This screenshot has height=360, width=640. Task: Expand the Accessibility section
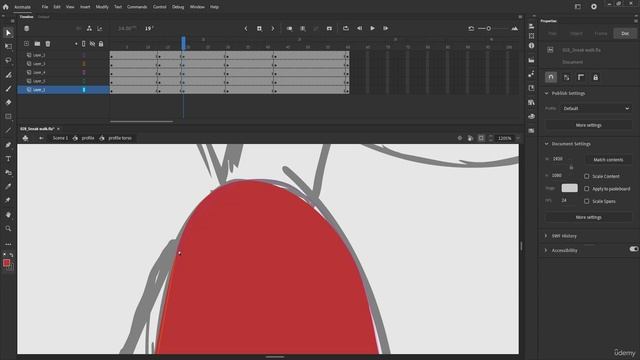click(x=546, y=251)
